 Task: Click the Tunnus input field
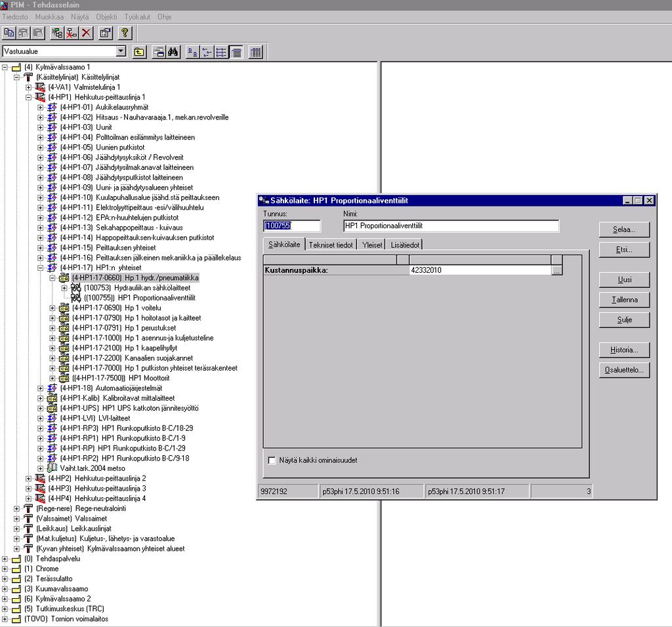[292, 226]
